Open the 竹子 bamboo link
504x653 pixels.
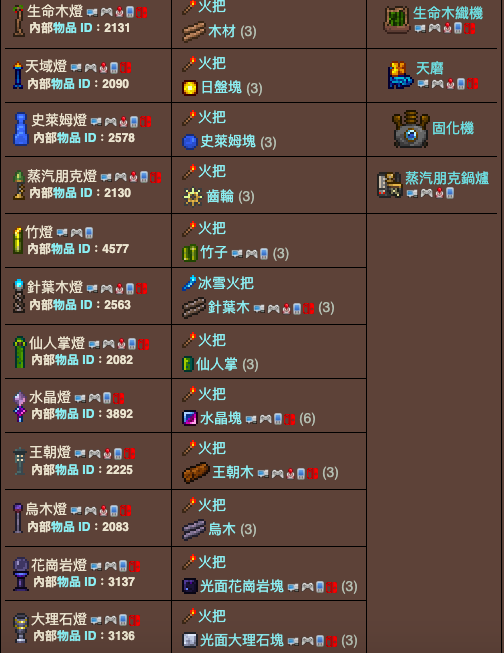point(214,252)
